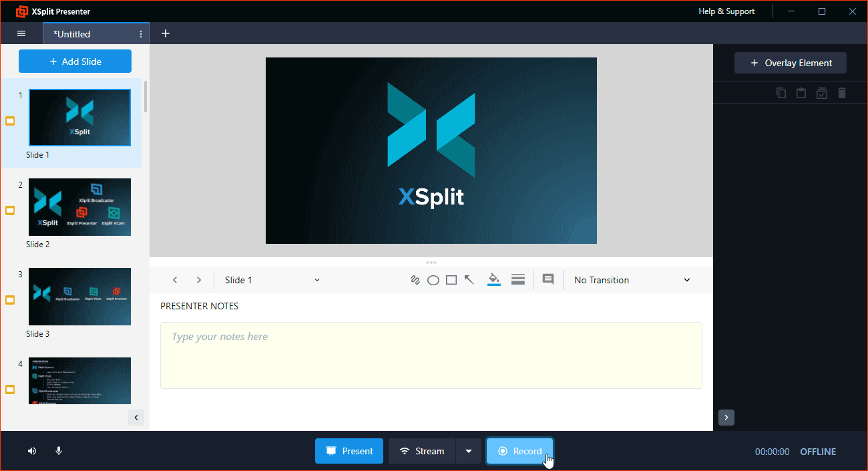The image size is (868, 471).
Task: Click the OFFLINE status text
Action: (818, 452)
